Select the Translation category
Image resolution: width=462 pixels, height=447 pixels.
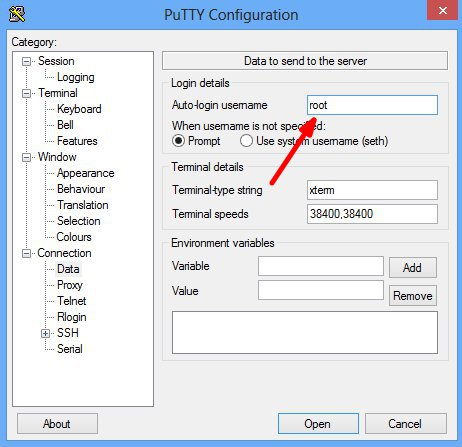[x=83, y=205]
